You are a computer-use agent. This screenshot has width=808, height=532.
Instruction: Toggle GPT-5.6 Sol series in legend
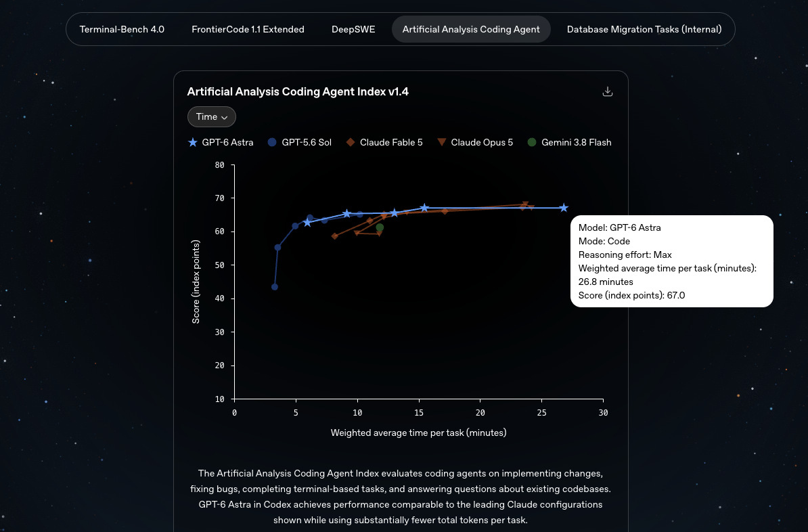[x=299, y=142]
